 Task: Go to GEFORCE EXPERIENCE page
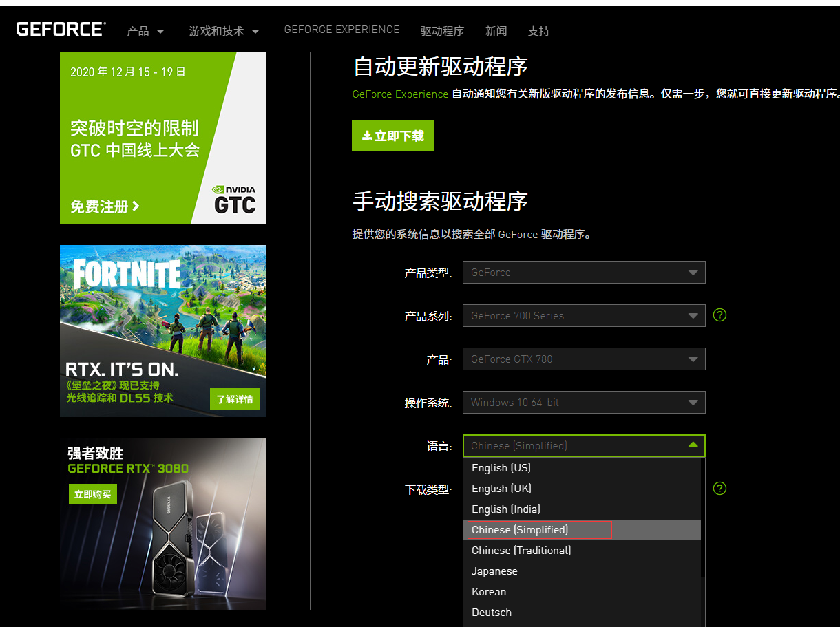(342, 30)
